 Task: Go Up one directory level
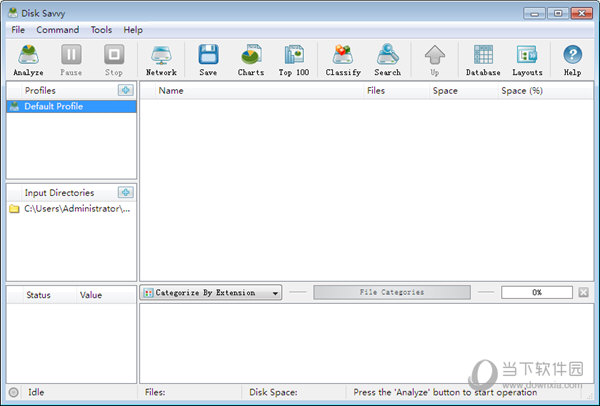435,60
